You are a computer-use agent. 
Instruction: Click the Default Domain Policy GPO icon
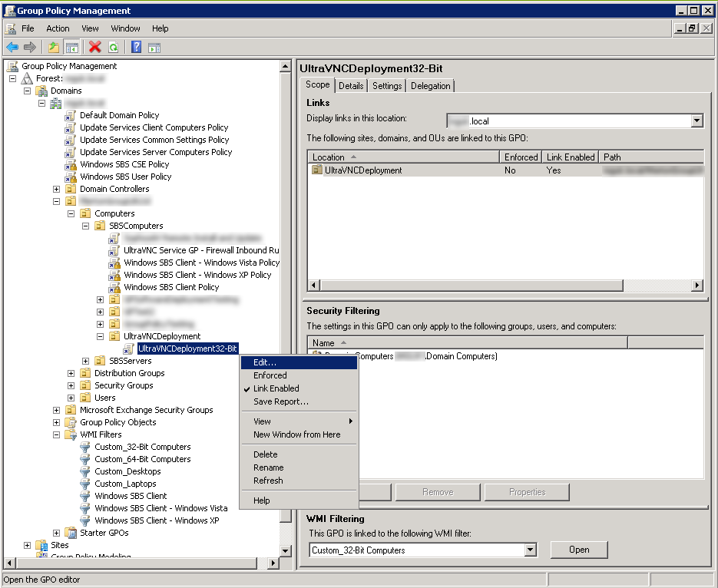click(70, 115)
